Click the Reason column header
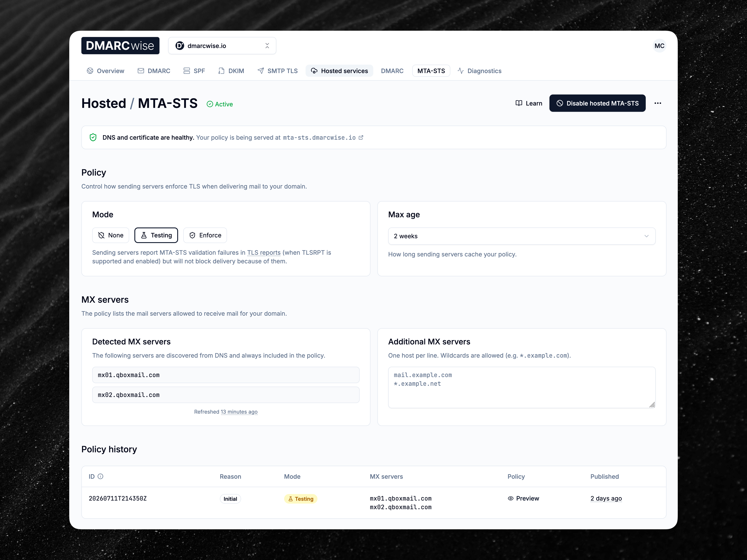This screenshot has height=560, width=747. coord(230,477)
